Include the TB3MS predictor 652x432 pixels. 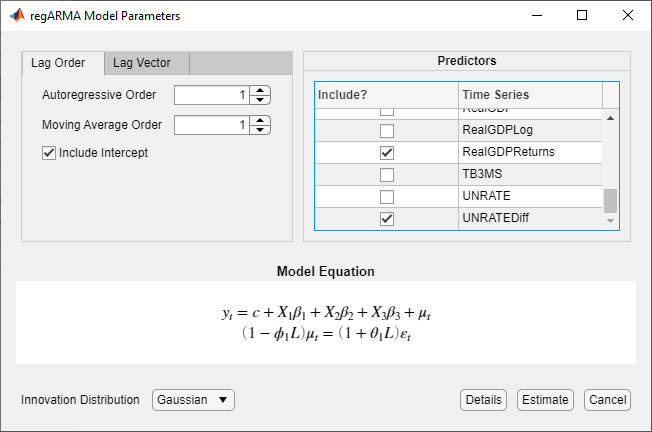(x=387, y=174)
